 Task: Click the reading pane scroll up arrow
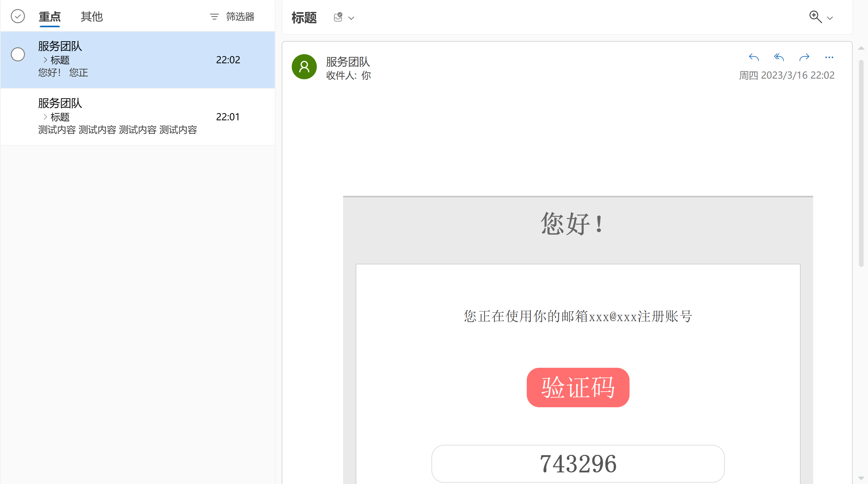[x=861, y=49]
